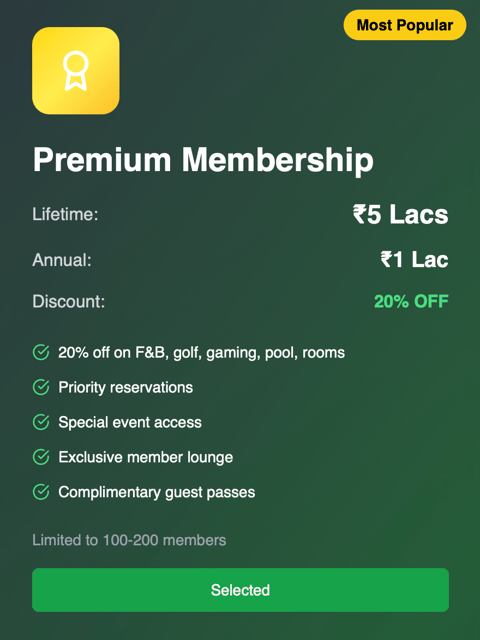The image size is (480, 640).
Task: Click the Most Popular badge
Action: [x=405, y=25]
